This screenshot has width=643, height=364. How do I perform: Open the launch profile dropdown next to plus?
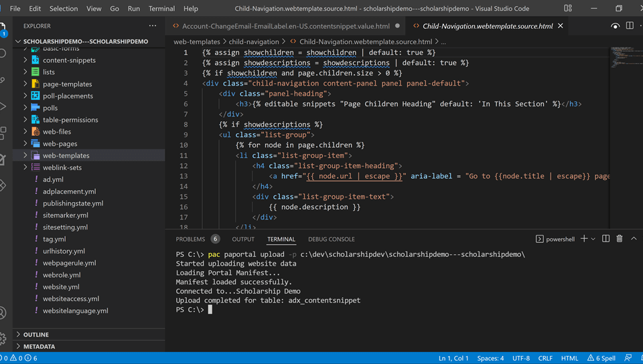(593, 239)
